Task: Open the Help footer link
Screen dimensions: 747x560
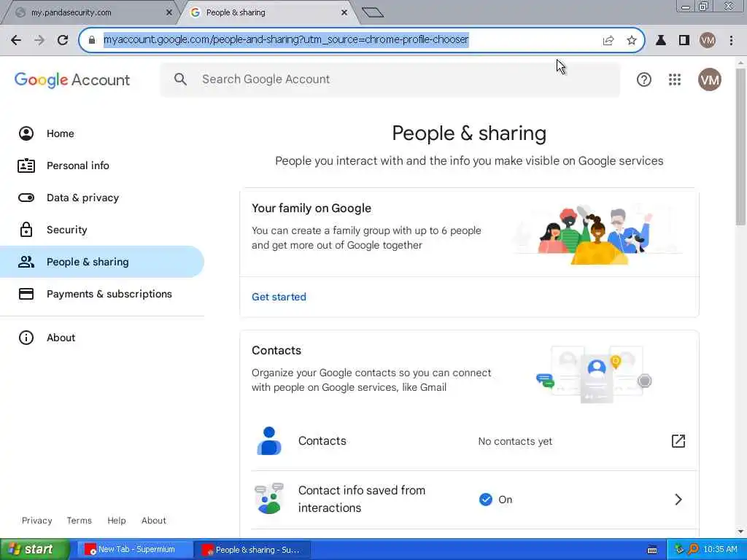Action: point(116,521)
